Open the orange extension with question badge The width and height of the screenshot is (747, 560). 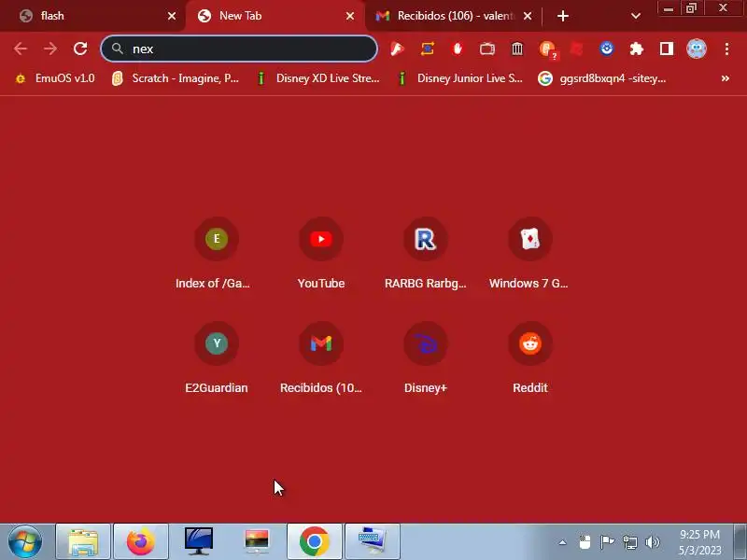tap(547, 49)
